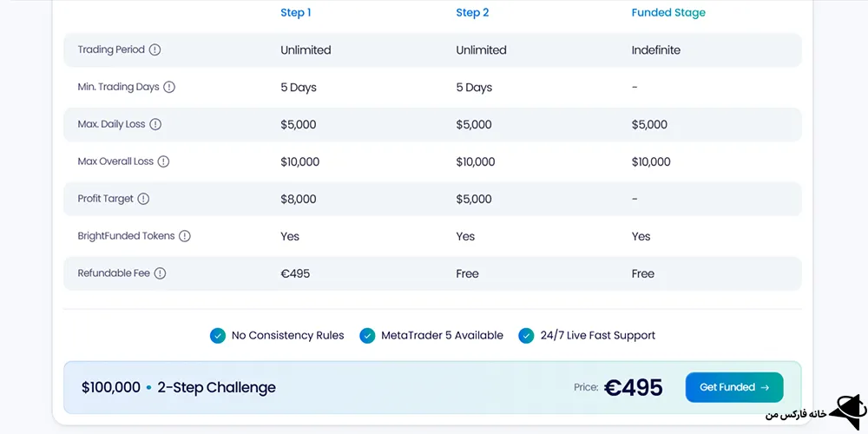
Task: Click the 24/7 Live Fast Support checkmark
Action: click(526, 336)
